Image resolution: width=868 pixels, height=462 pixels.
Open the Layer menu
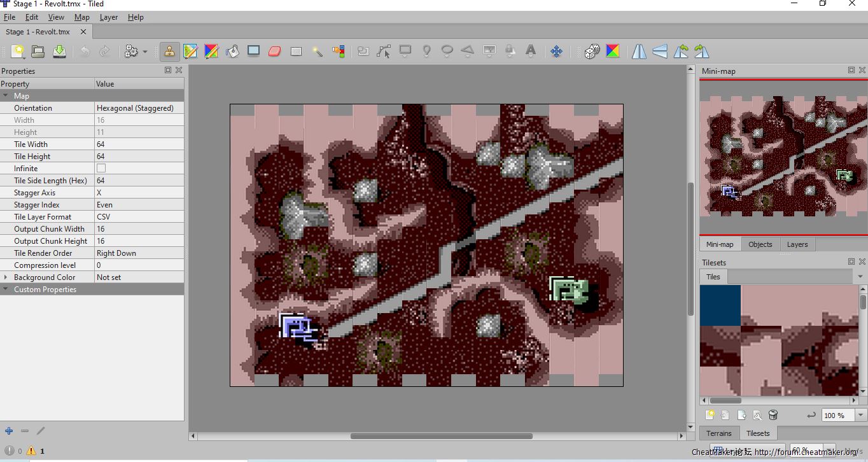pos(108,17)
